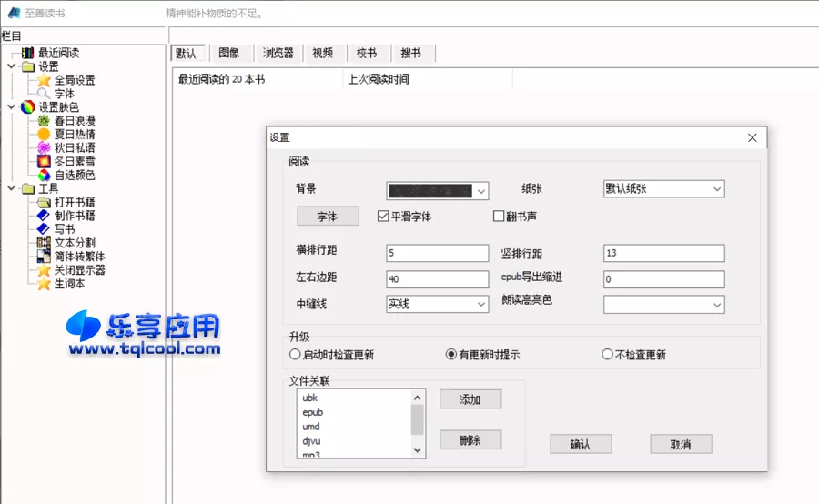Click the 左右边距 input field
The height and width of the screenshot is (504, 819).
click(x=437, y=279)
